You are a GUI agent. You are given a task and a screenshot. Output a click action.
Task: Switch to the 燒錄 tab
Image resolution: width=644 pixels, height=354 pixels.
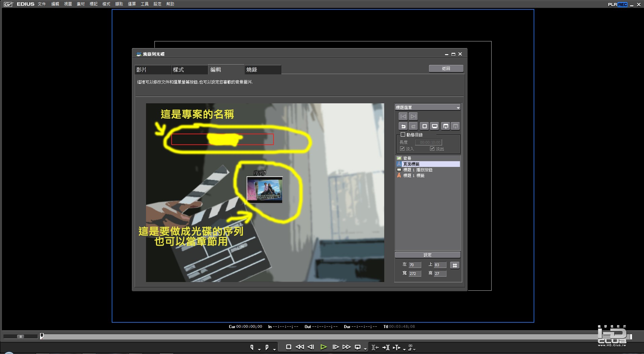pyautogui.click(x=263, y=70)
